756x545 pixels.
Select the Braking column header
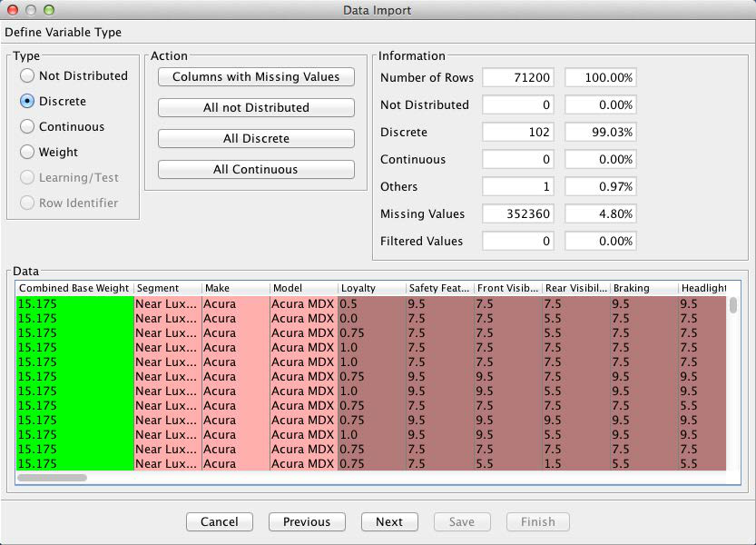click(643, 288)
